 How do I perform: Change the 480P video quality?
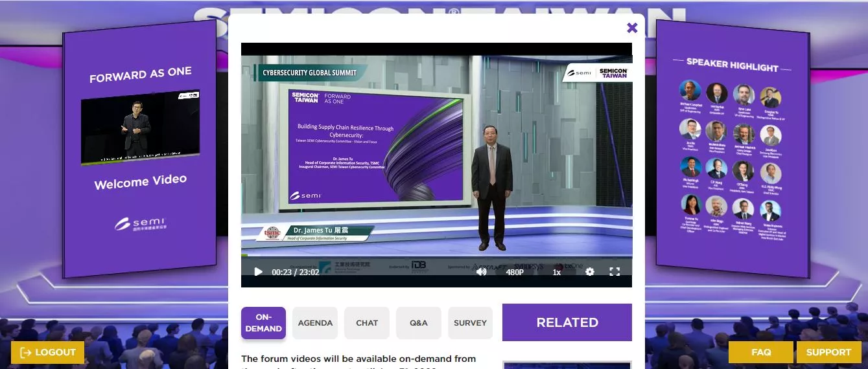pos(515,272)
